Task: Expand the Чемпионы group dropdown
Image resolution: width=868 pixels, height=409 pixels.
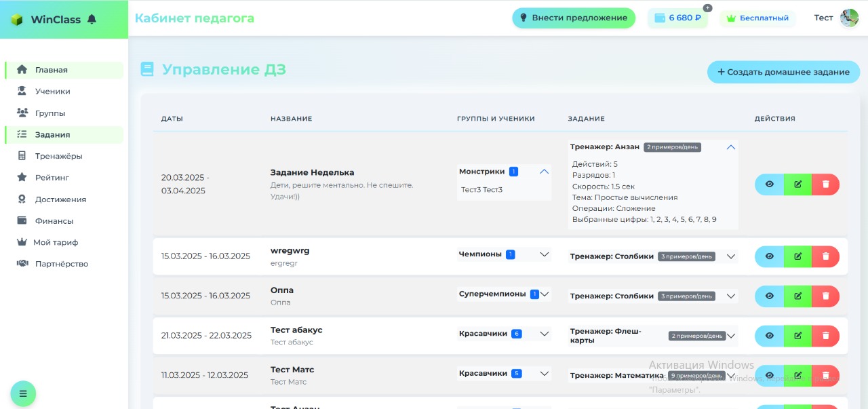Action: [x=544, y=254]
